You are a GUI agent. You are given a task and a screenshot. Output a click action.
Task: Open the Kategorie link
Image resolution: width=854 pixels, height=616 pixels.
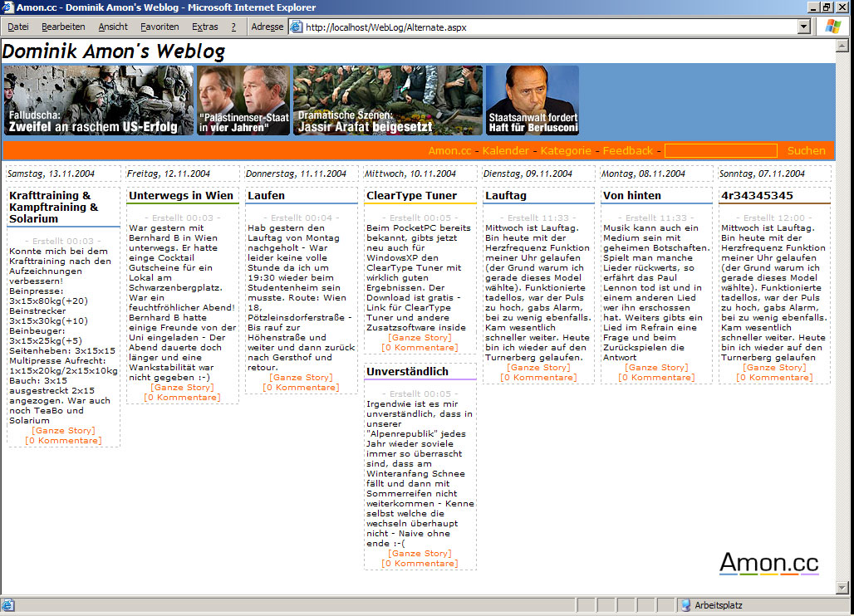click(566, 151)
